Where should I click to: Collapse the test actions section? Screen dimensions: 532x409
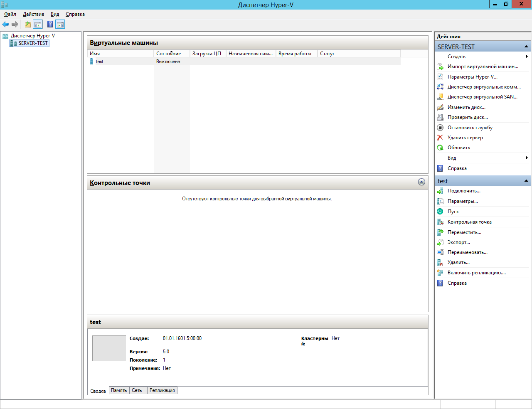tap(526, 181)
